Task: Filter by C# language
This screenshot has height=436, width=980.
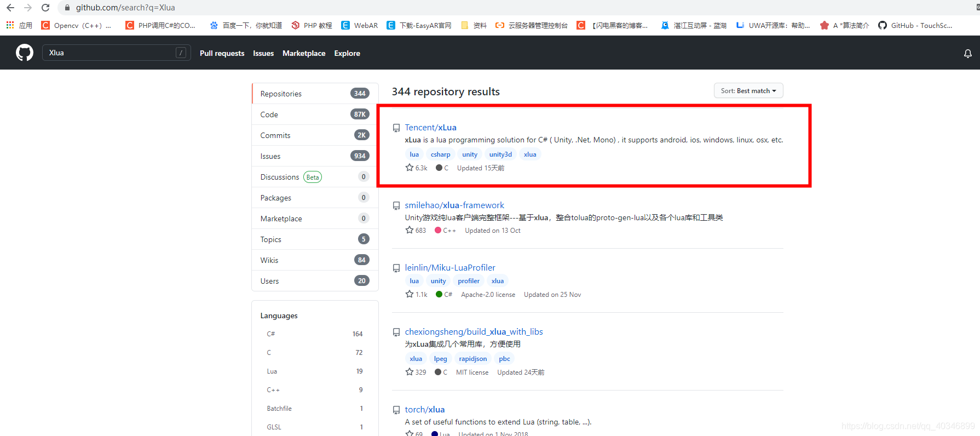Action: (x=315, y=334)
